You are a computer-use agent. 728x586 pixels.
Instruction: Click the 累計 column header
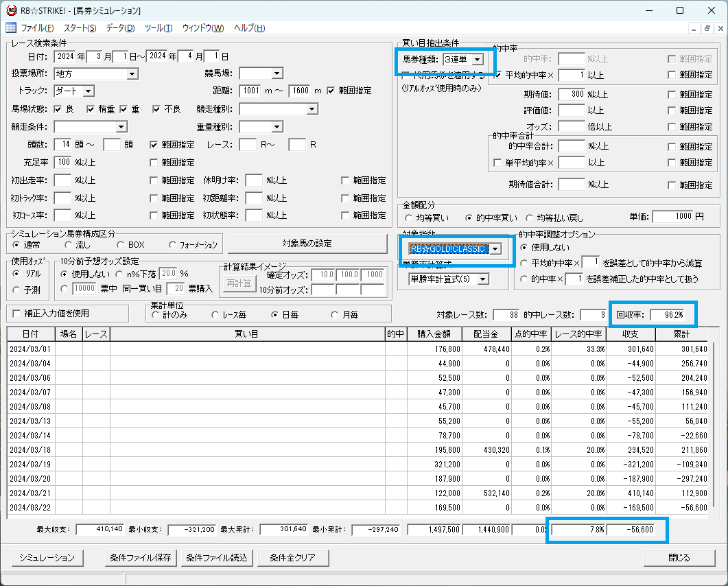click(x=681, y=334)
